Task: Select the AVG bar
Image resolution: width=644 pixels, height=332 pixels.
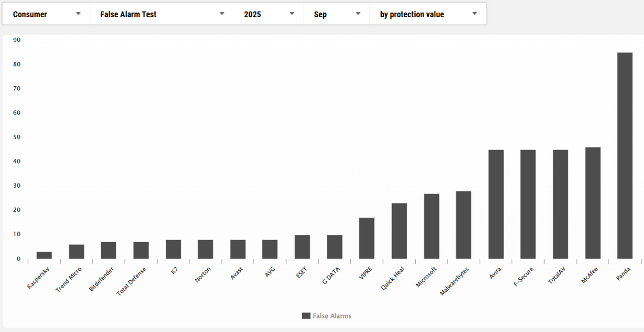Action: (x=270, y=249)
